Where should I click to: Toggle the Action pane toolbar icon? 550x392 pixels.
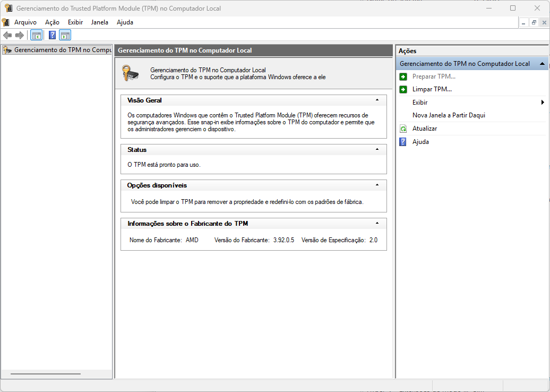65,36
